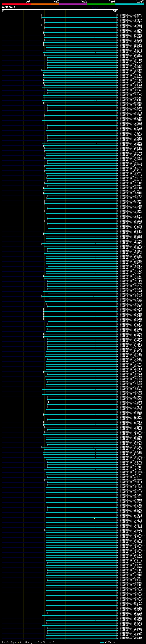Open hit UniRef100_Q26165
The width and height of the screenshot is (146, 644).
pos(131,620)
